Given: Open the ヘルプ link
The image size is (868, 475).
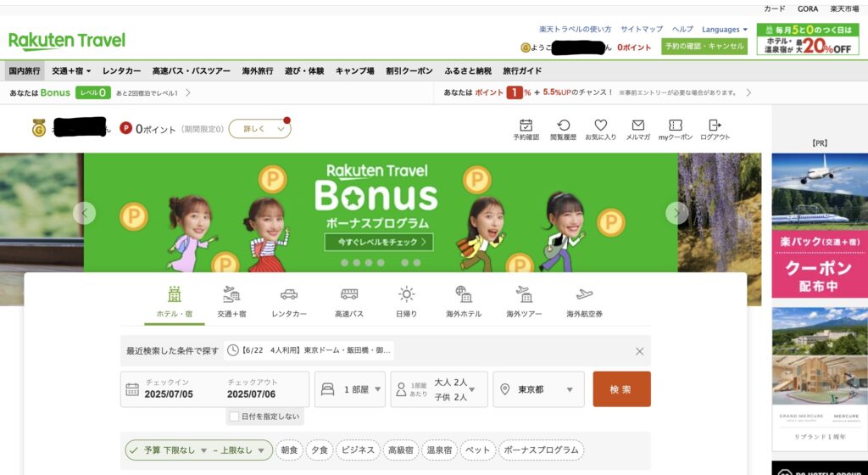Looking at the screenshot, I should click(682, 30).
